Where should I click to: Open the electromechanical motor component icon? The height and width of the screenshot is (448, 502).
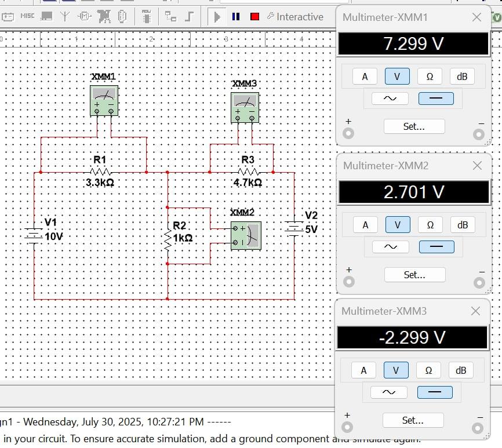(84, 17)
